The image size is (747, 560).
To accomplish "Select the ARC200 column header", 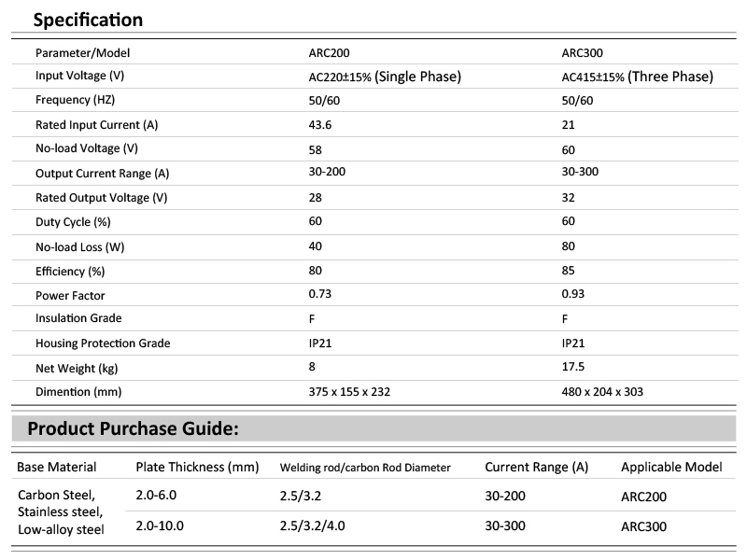I will (x=330, y=53).
